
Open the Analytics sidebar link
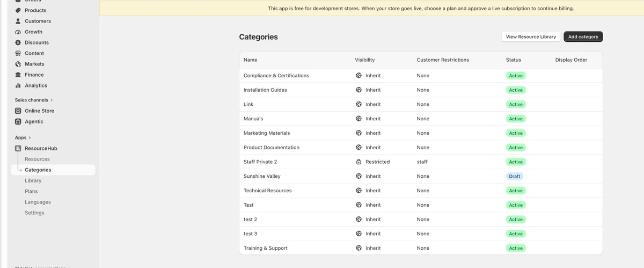pos(36,85)
